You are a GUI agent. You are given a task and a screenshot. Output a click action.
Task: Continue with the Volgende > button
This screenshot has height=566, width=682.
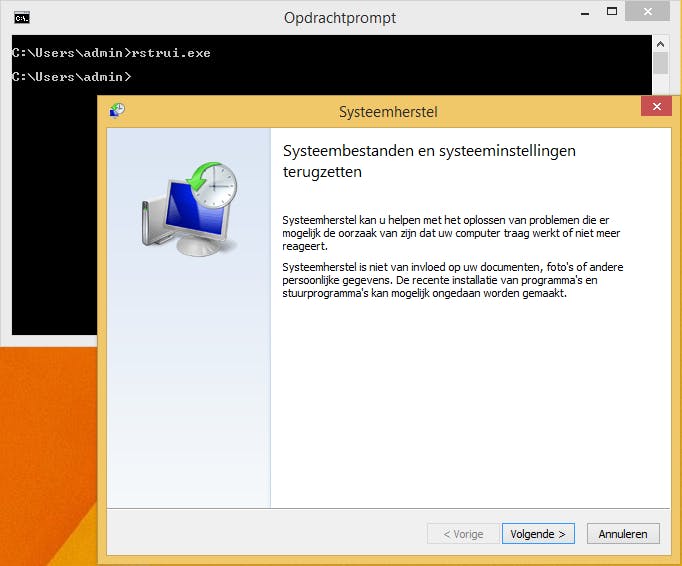(538, 533)
